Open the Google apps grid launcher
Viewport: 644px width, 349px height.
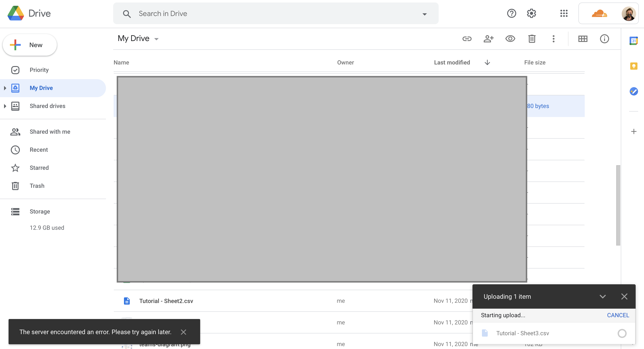pos(564,14)
